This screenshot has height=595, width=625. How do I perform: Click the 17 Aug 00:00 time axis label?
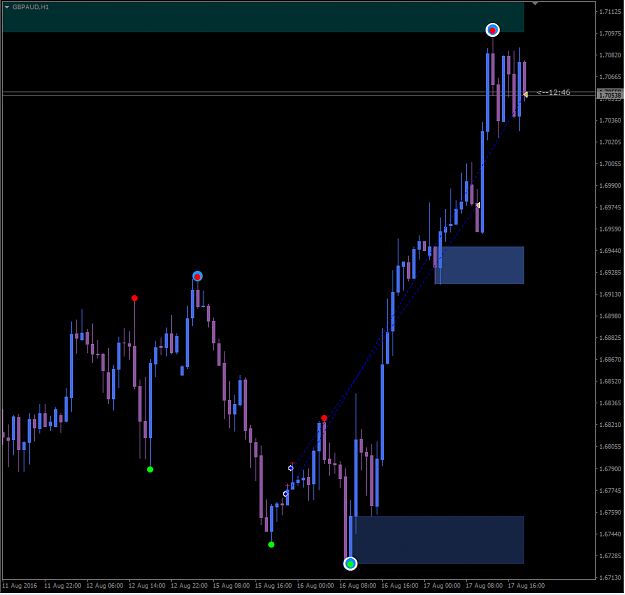click(x=442, y=585)
